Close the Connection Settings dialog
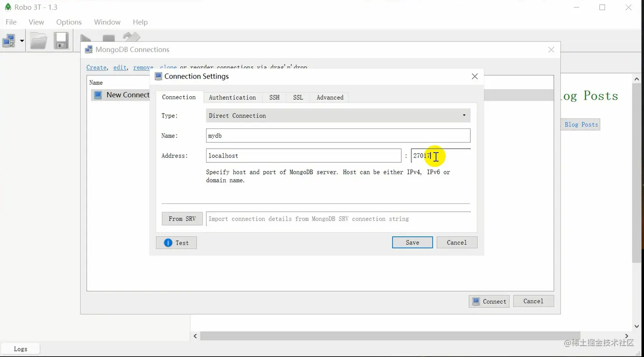Viewport: 644px width, 357px height. click(x=475, y=76)
